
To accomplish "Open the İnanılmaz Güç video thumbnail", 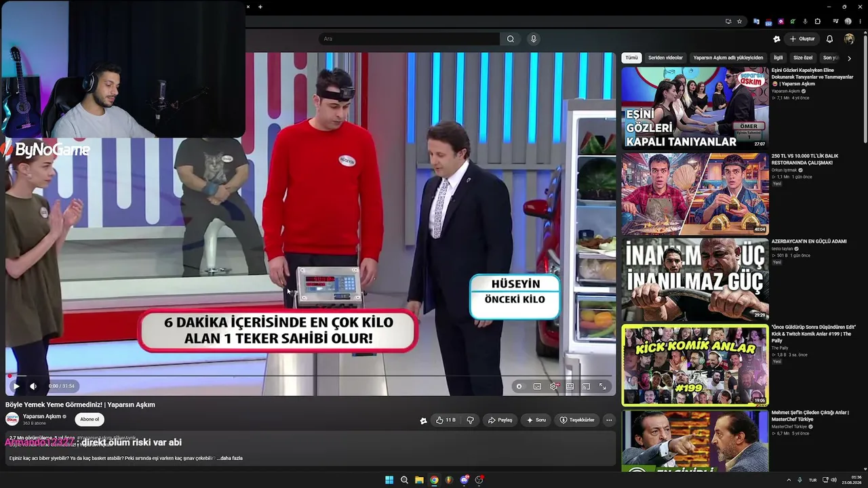I will tap(695, 279).
